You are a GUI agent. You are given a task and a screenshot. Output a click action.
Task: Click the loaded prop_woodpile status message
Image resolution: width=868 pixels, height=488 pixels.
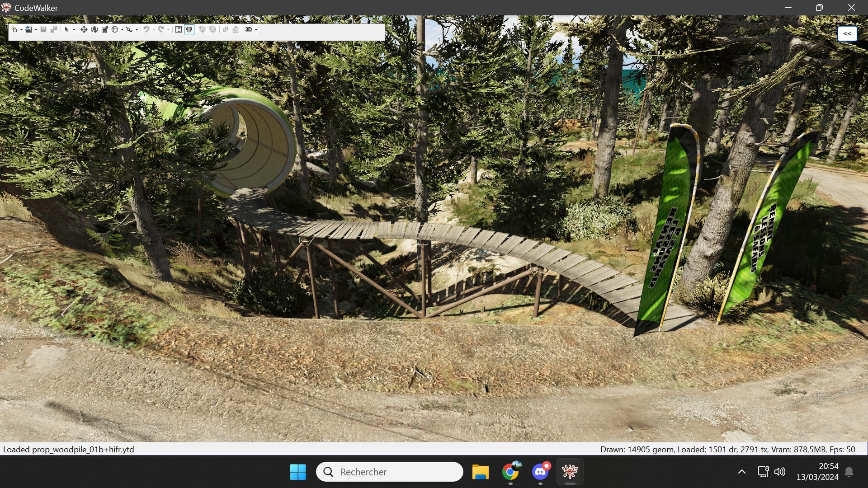tap(68, 450)
